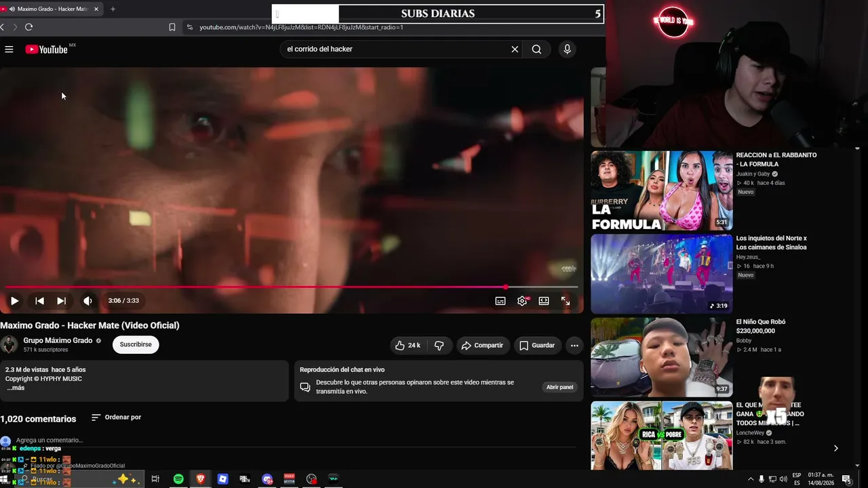This screenshot has height=488, width=868.
Task: Subscribe with the Suscribirse button
Action: 136,344
